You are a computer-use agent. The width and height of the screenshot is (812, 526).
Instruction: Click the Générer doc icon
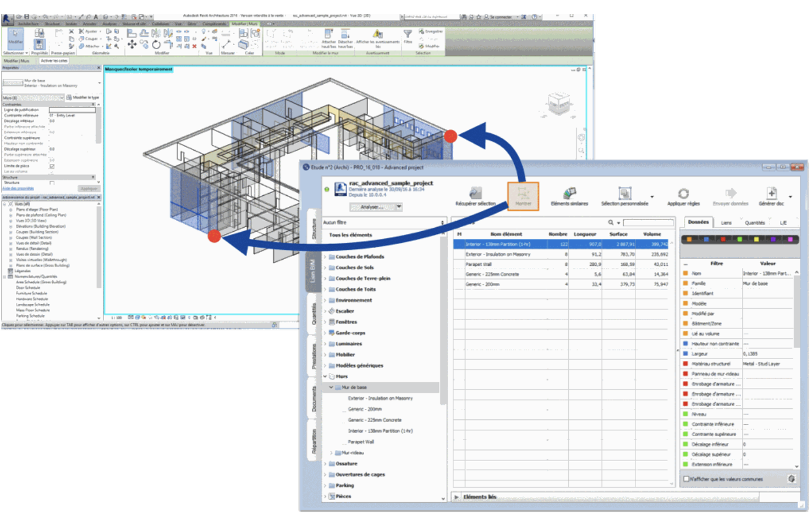click(x=771, y=193)
